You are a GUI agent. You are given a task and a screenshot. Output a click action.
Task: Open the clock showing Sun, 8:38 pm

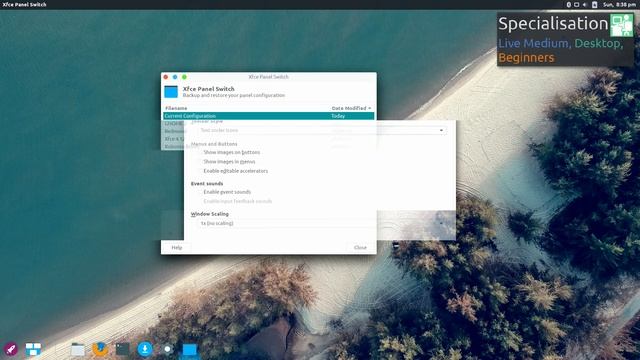(x=619, y=5)
